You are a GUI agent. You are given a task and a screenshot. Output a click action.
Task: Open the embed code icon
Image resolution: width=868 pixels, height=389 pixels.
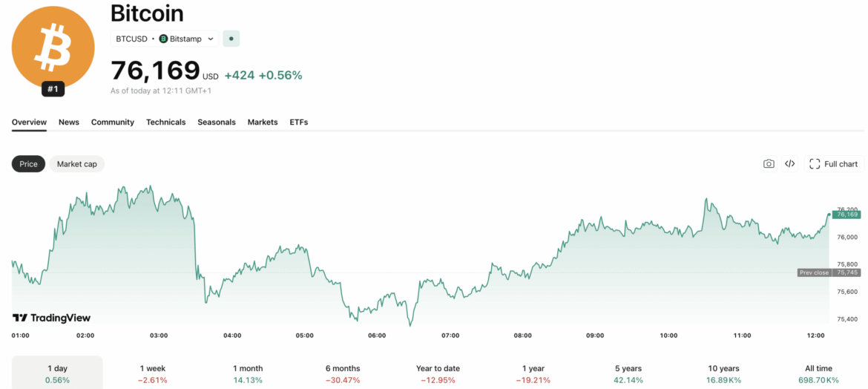pos(790,164)
